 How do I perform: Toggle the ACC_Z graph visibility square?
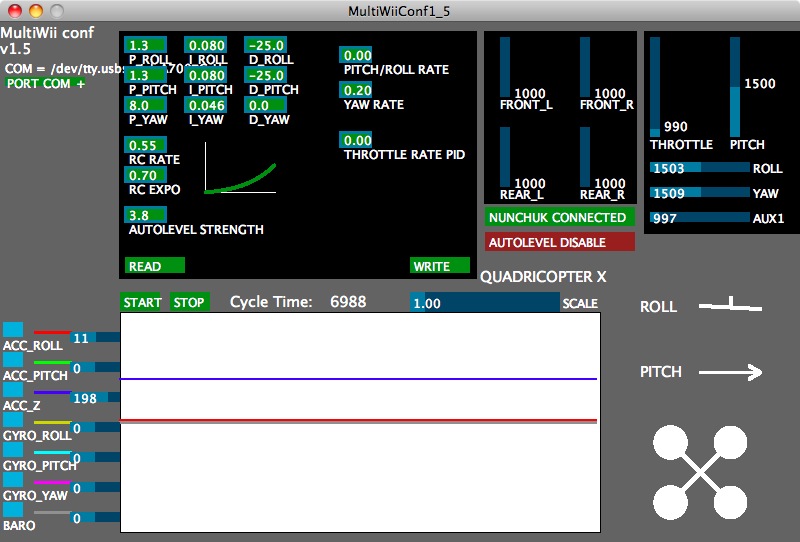(13, 390)
